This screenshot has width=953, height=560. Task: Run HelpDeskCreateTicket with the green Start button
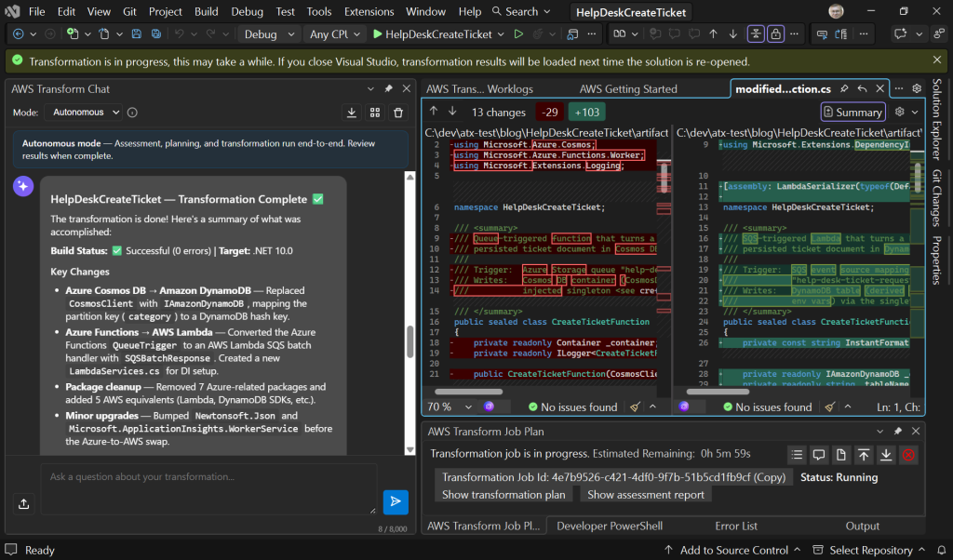click(432, 34)
